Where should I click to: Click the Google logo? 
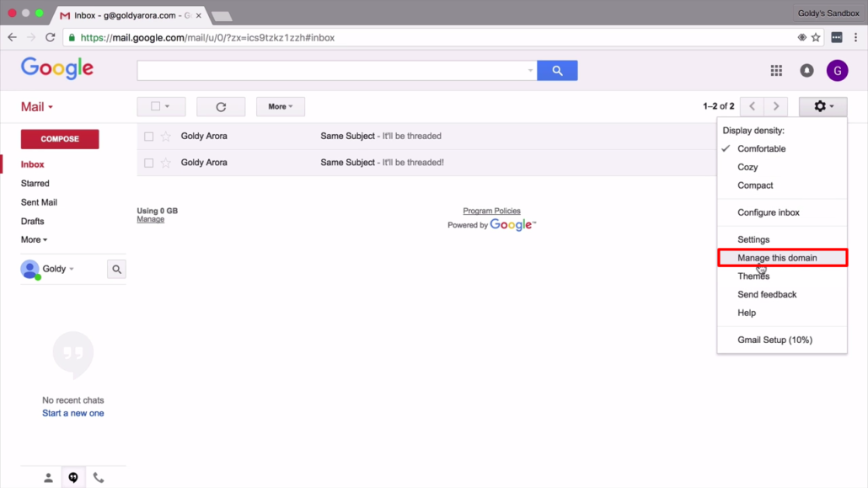57,68
